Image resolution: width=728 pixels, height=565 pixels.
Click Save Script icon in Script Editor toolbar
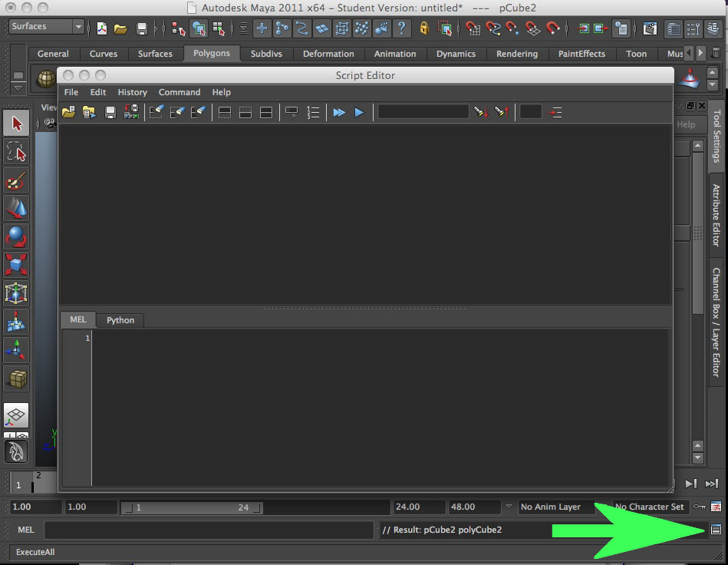(110, 112)
